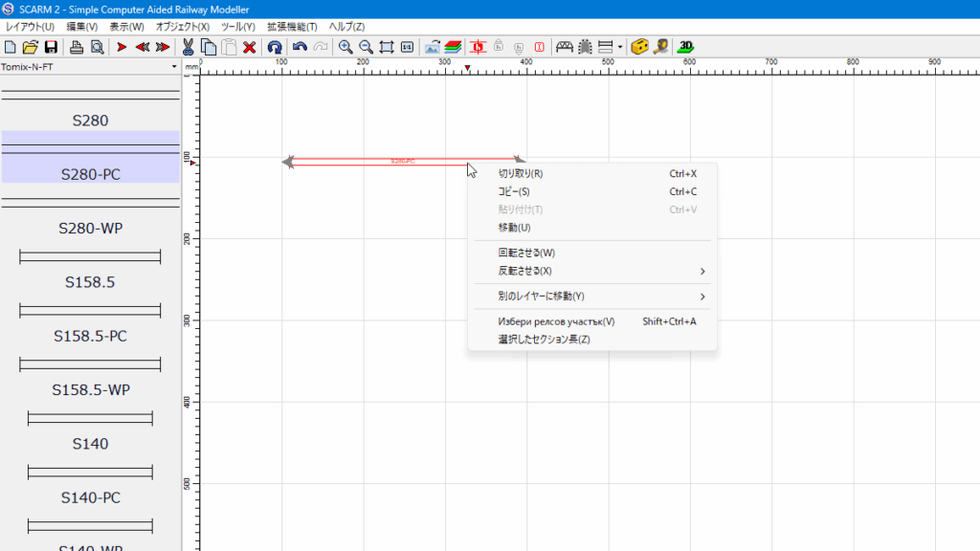The image size is (980, 551).
Task: Select 切り取り(R) in the context menu
Action: (x=521, y=174)
